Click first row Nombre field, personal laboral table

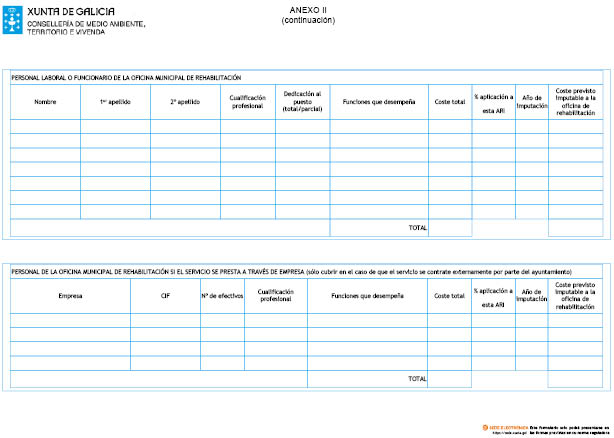click(x=45, y=127)
